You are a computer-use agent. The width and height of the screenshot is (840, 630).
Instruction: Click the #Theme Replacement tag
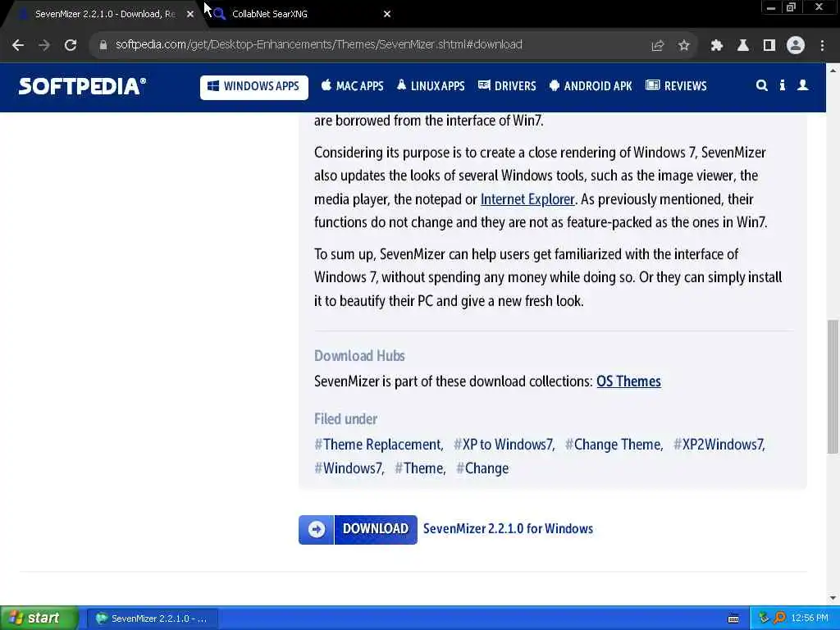tap(378, 445)
